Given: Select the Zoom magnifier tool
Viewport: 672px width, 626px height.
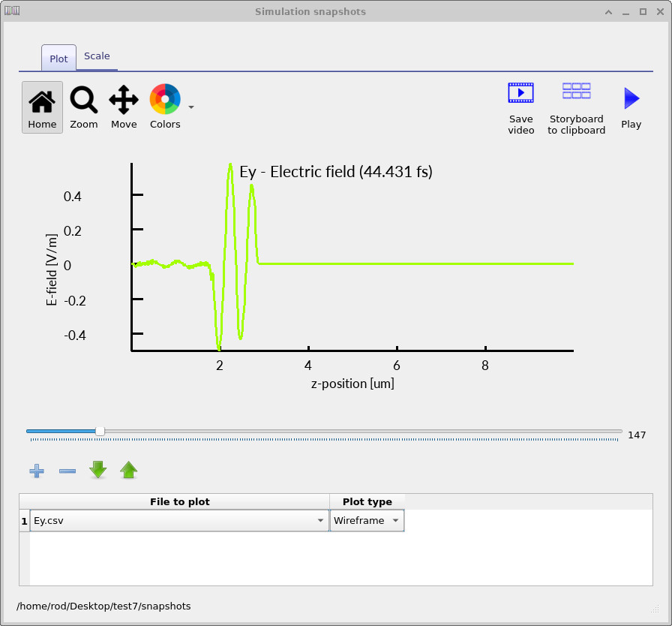Looking at the screenshot, I should click(x=83, y=107).
